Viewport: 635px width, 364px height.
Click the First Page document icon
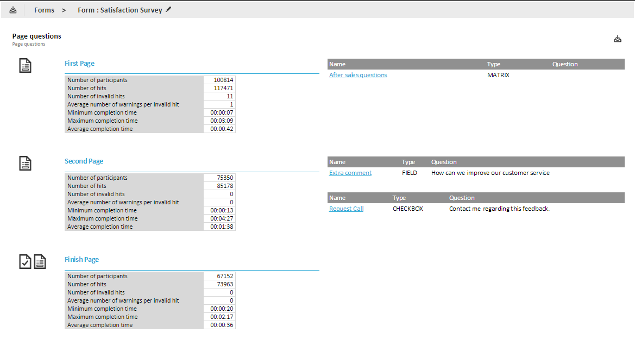pyautogui.click(x=26, y=66)
